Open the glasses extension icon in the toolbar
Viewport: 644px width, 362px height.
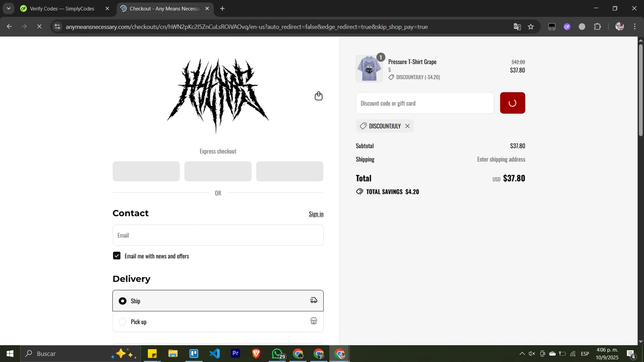click(x=552, y=27)
